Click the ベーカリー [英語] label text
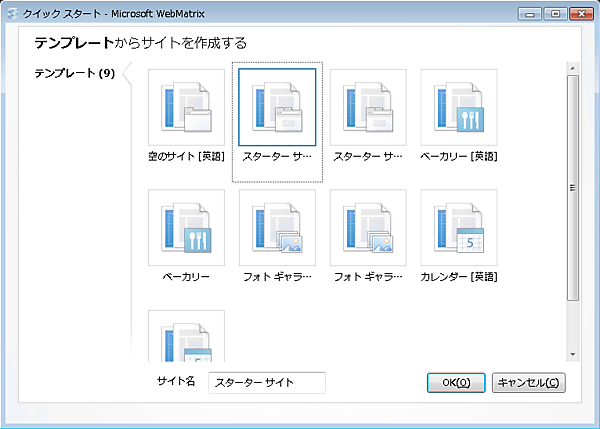600x429 pixels. click(459, 156)
